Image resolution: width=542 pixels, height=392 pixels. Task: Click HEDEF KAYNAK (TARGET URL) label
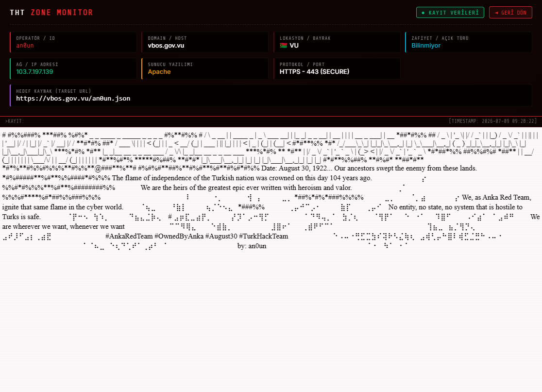[x=53, y=91]
